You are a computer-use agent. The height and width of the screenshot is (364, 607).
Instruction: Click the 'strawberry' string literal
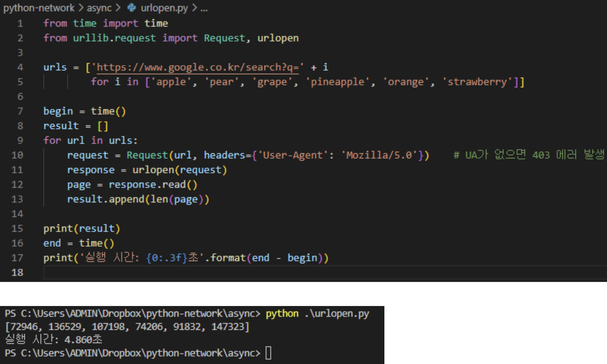[477, 82]
